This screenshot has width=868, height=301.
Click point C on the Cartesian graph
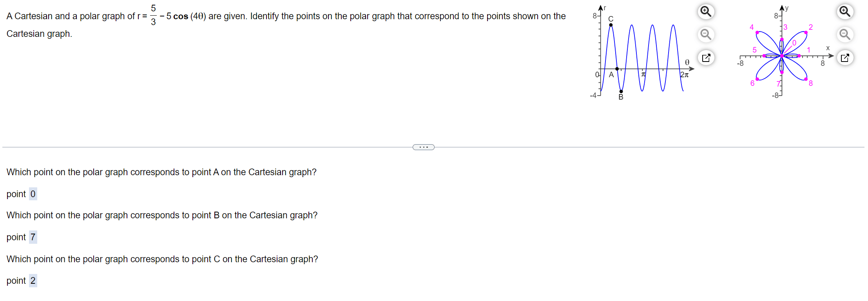611,25
